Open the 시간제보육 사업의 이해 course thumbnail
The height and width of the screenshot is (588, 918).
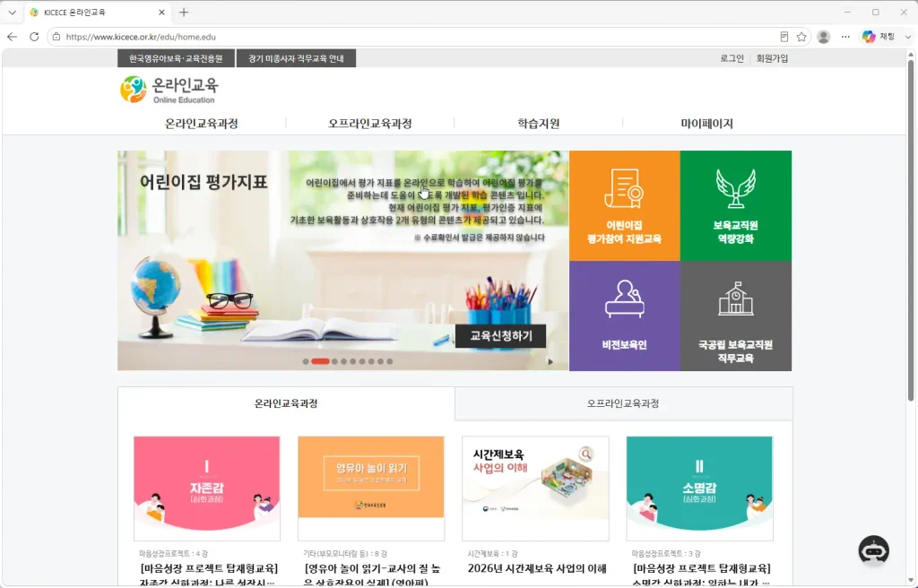pyautogui.click(x=536, y=488)
